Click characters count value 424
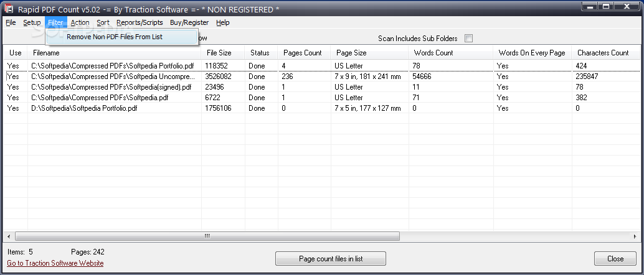 pos(581,66)
